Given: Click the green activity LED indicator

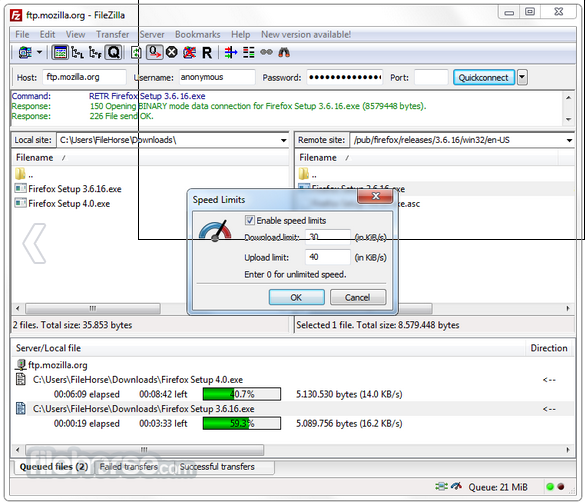Looking at the screenshot, I should coord(550,486).
